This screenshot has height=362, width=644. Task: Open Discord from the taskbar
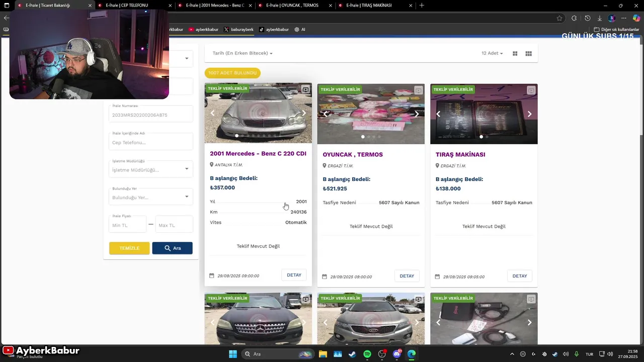(x=397, y=354)
